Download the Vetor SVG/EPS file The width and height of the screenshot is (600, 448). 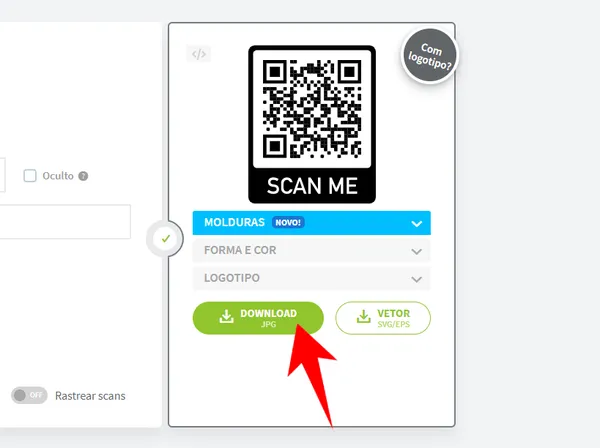pyautogui.click(x=383, y=318)
